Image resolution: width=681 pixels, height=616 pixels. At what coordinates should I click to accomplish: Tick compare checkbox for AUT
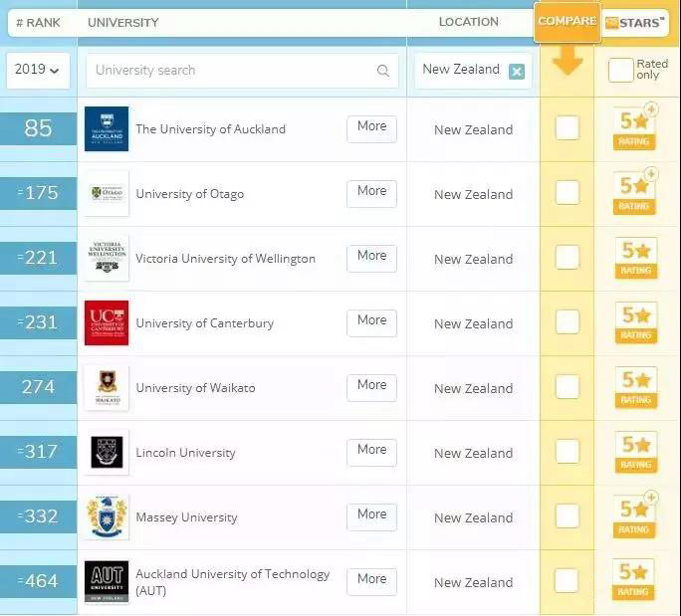567,580
